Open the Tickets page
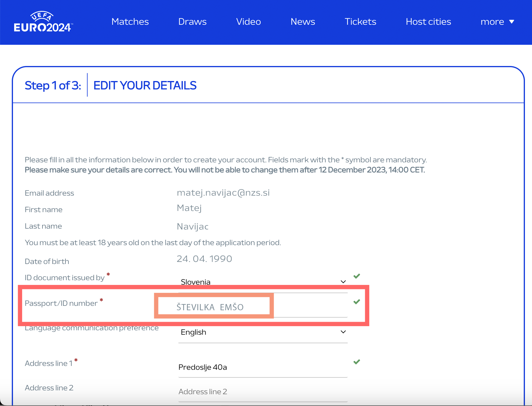 point(360,22)
